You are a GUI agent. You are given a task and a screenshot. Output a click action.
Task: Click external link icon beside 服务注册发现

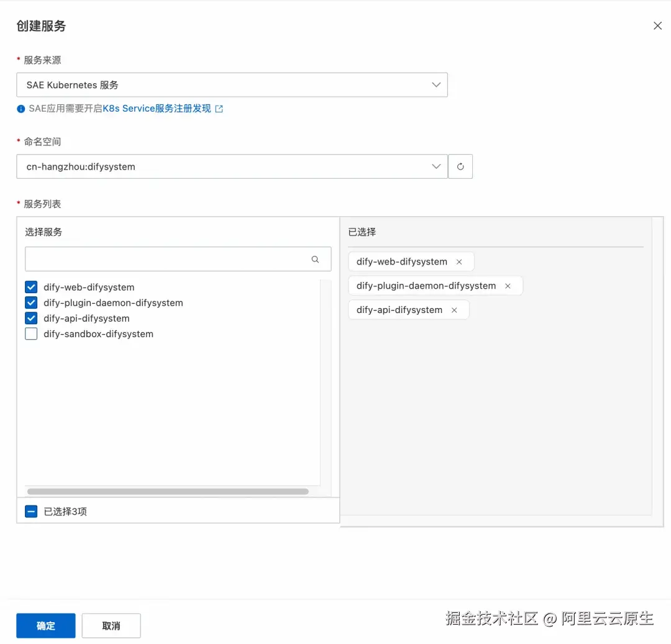click(219, 109)
